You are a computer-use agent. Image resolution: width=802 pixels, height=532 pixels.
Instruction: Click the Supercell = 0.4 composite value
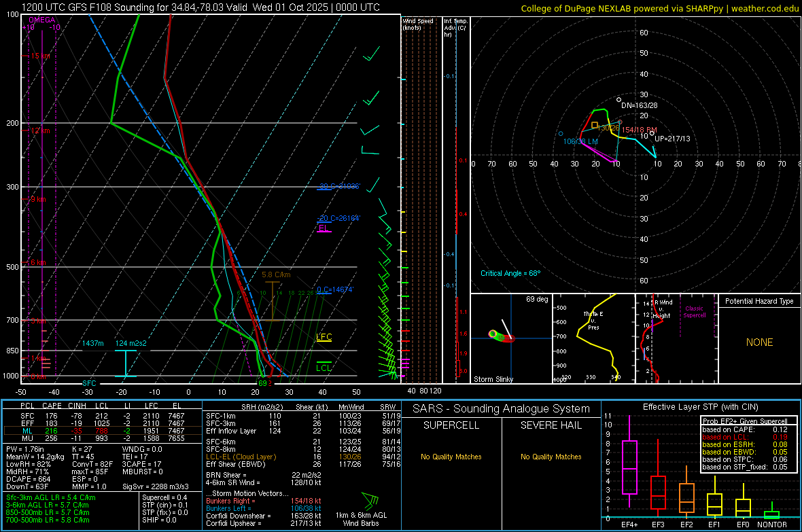(x=164, y=497)
